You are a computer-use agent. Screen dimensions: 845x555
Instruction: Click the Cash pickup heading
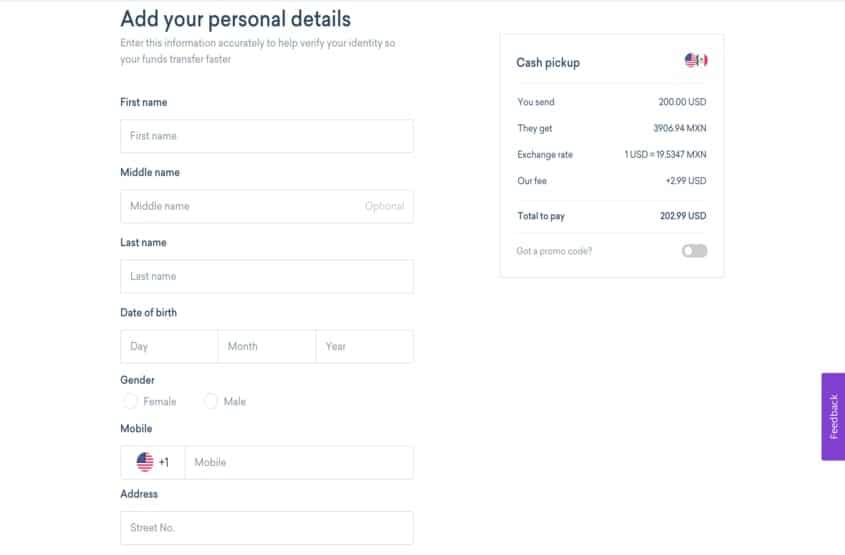tap(548, 63)
